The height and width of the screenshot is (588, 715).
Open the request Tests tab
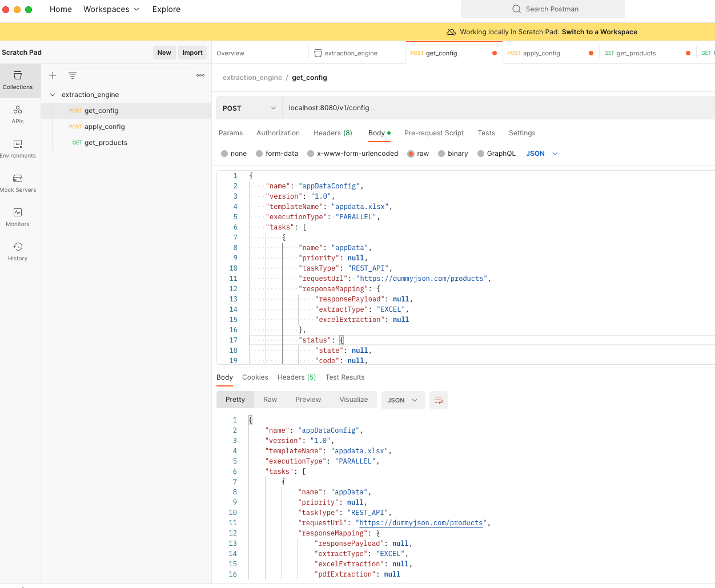tap(487, 133)
